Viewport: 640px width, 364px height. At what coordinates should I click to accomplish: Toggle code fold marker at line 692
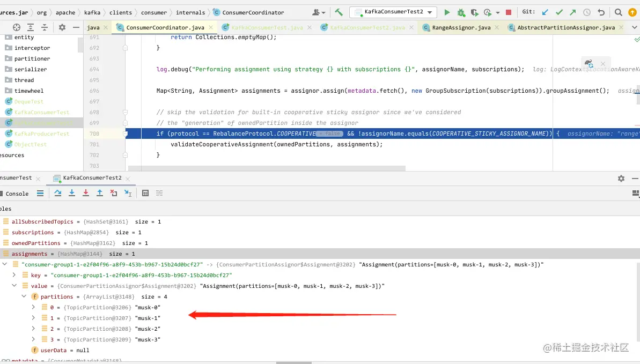click(126, 48)
